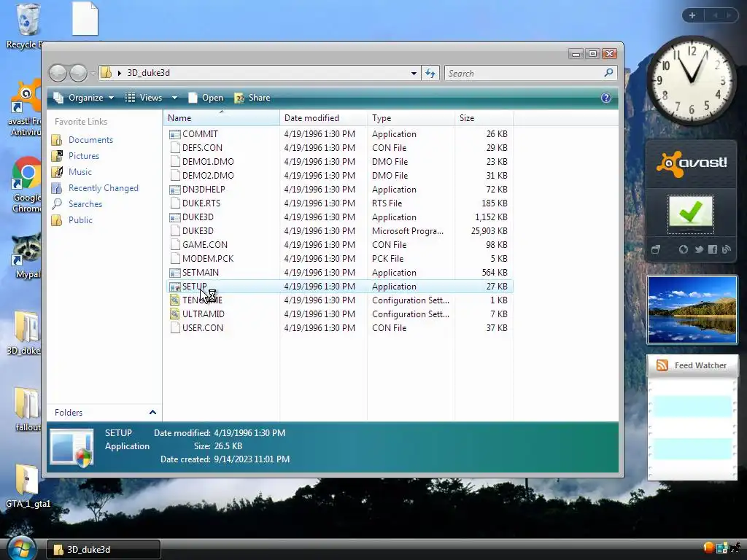Screen dimensions: 747x560
Task: Open recent pages dropdown beside navigation buttons
Action: point(93,73)
